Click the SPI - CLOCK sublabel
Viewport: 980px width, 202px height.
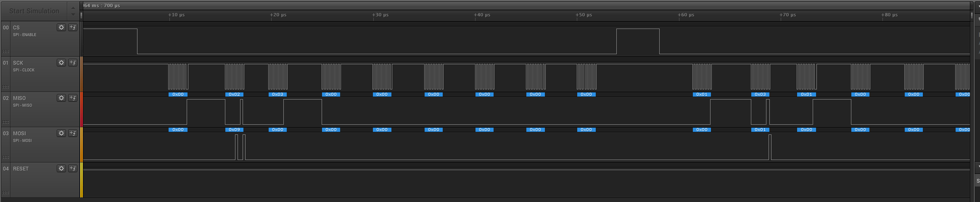pyautogui.click(x=24, y=70)
